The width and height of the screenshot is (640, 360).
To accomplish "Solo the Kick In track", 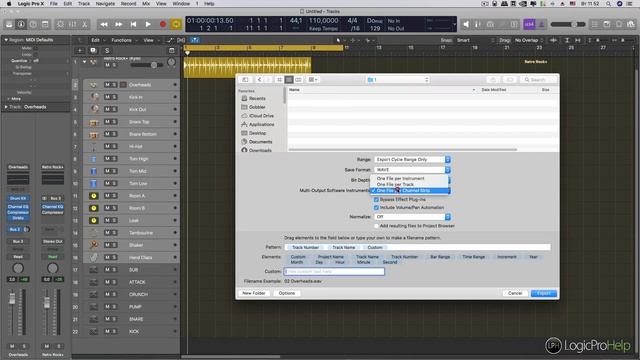I will (x=114, y=97).
